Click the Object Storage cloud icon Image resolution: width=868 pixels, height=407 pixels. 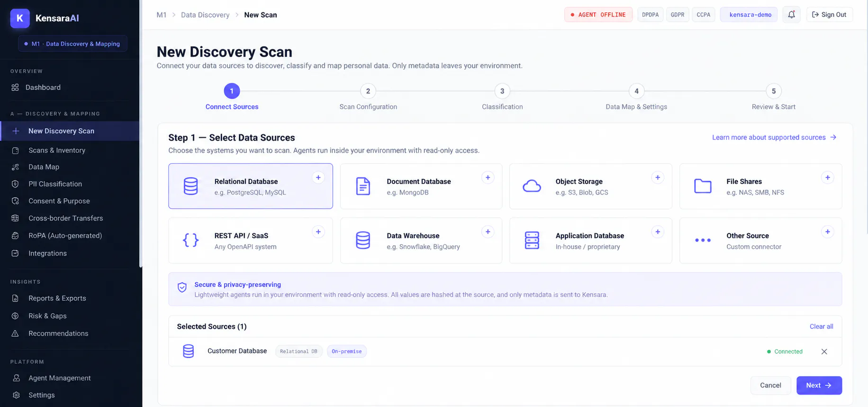(x=532, y=186)
